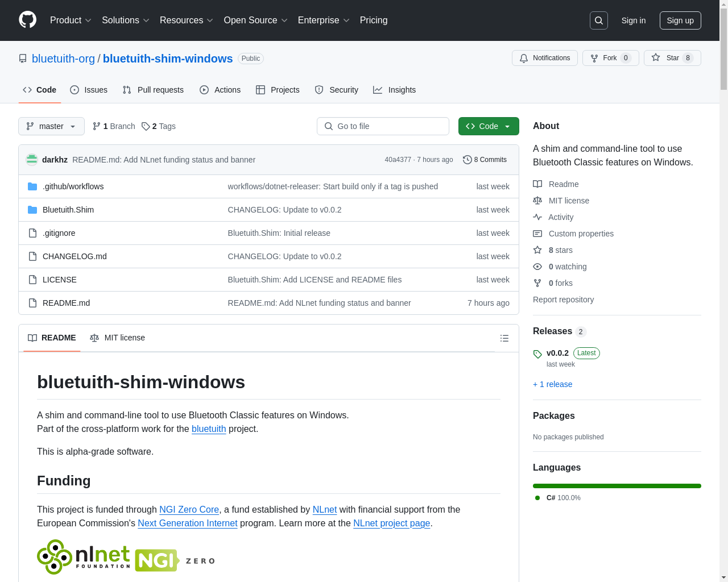Image resolution: width=728 pixels, height=582 pixels.
Task: Click the repository icon beside bluetuith-org
Action: pos(23,59)
